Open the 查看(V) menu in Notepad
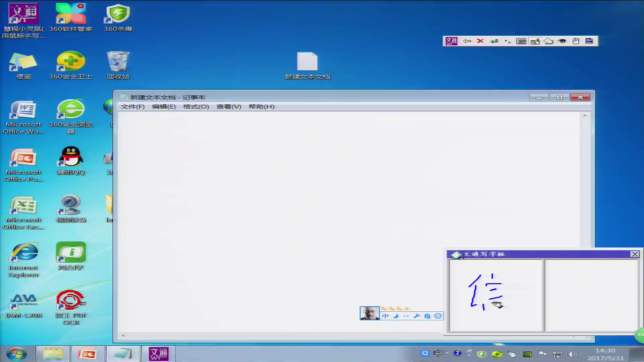Image resolution: width=644 pixels, height=362 pixels. 229,107
